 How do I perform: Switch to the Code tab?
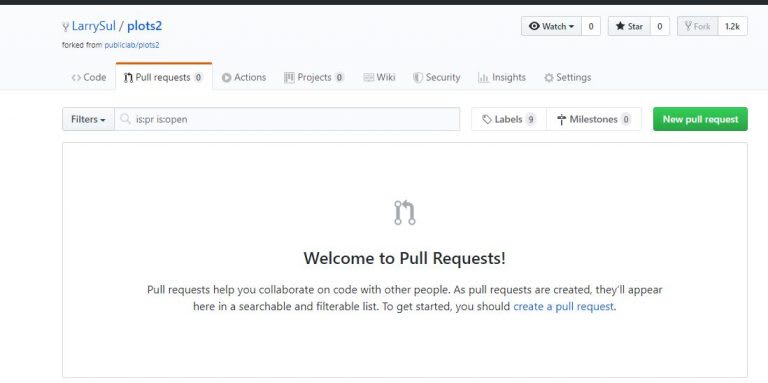point(89,77)
